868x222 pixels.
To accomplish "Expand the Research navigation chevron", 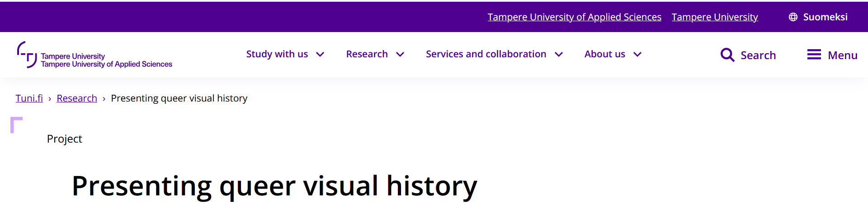I will click(400, 55).
